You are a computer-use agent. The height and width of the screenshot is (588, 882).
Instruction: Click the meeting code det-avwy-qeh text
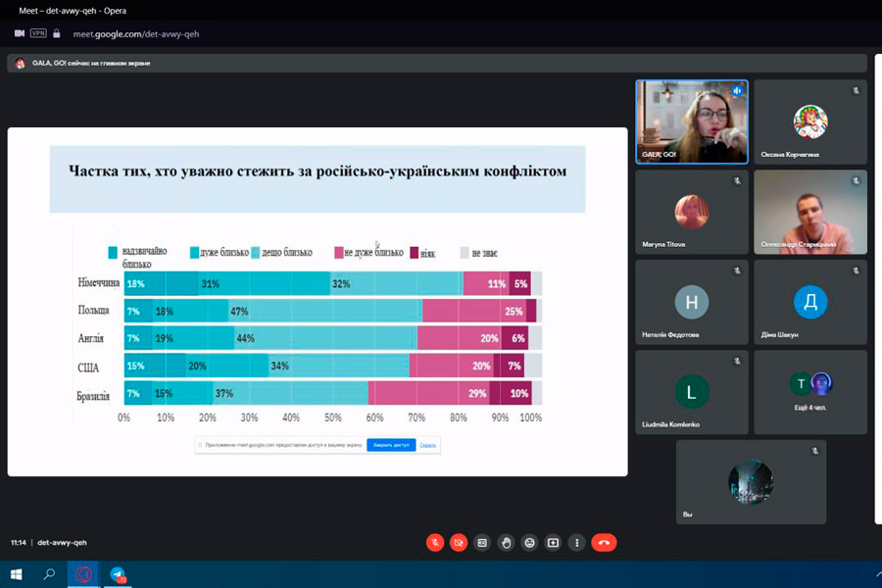62,542
